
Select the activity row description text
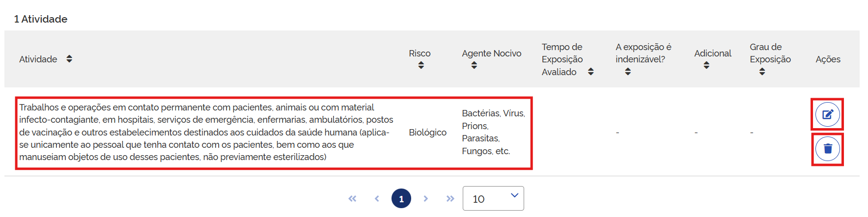[206, 132]
